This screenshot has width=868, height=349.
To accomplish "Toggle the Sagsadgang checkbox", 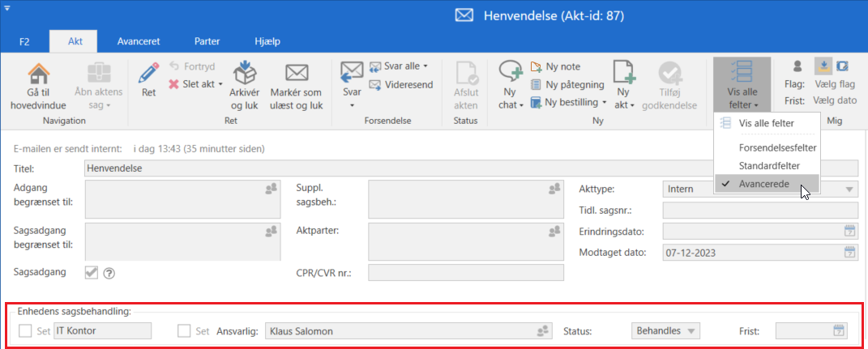I will point(92,273).
